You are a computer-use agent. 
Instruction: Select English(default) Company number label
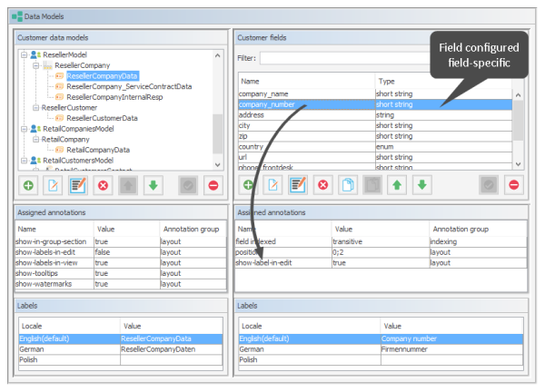pyautogui.click(x=381, y=338)
